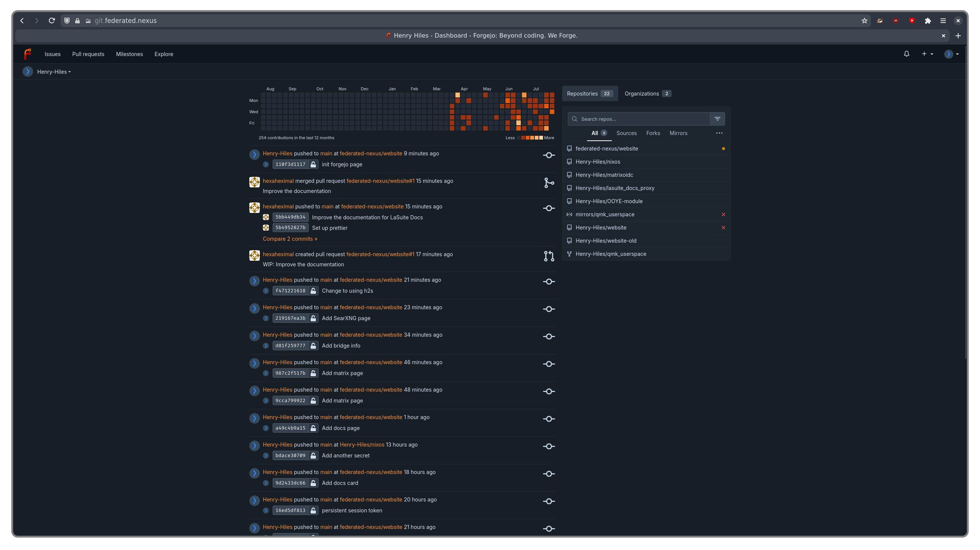Click the signature lock on commit 110f3d1117
Viewport: 980px width, 550px height.
click(313, 164)
